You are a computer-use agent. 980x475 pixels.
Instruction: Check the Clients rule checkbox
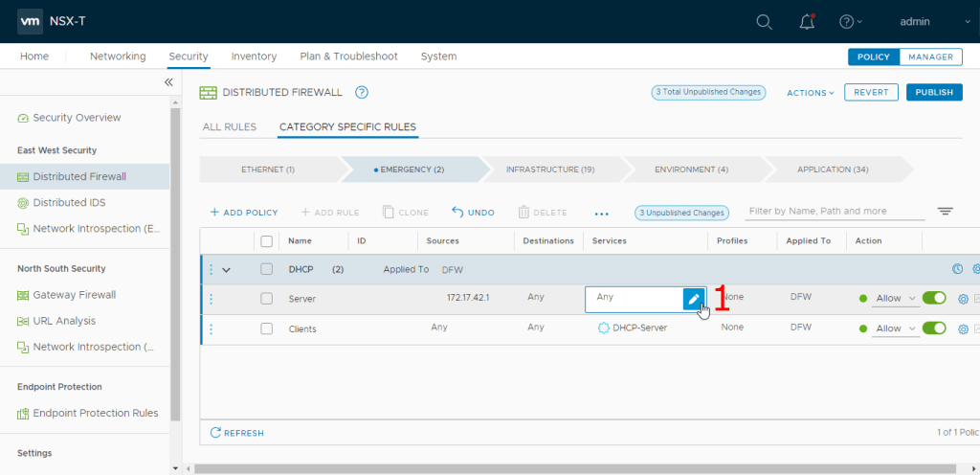pyautogui.click(x=267, y=328)
